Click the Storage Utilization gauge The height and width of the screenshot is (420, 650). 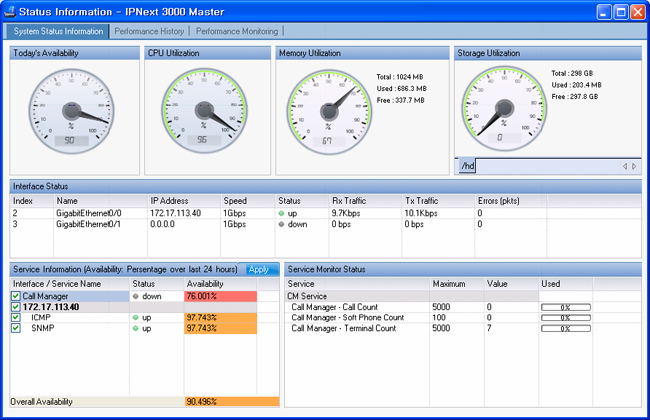pos(505,106)
